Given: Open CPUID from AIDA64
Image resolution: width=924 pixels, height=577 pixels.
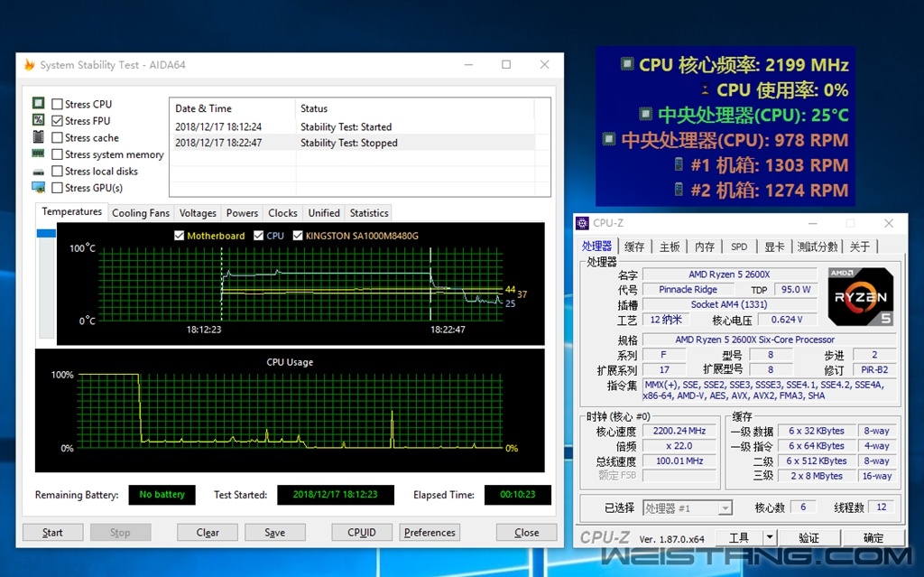Looking at the screenshot, I should tap(361, 532).
